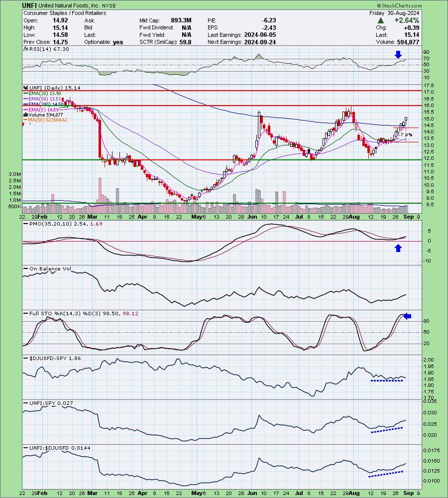
Task: Click the High 15.14 value
Action: pos(60,27)
